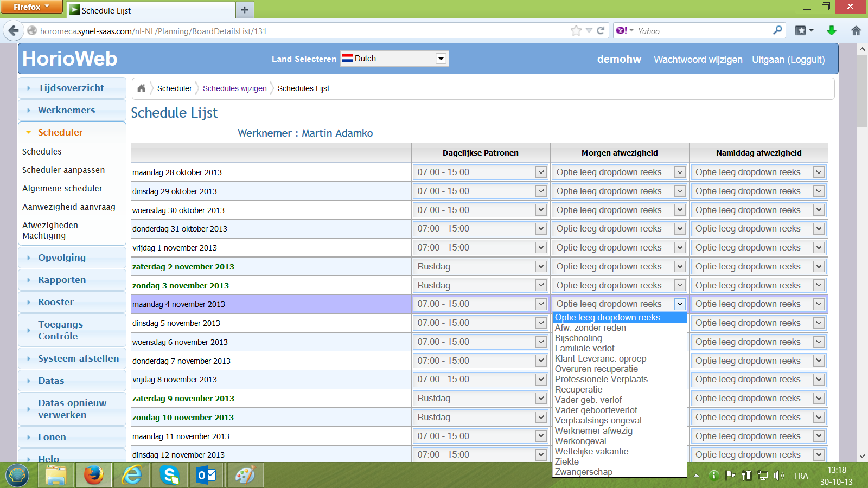This screenshot has height=488, width=868.
Task: Click the Firefox menu button
Action: [x=31, y=7]
